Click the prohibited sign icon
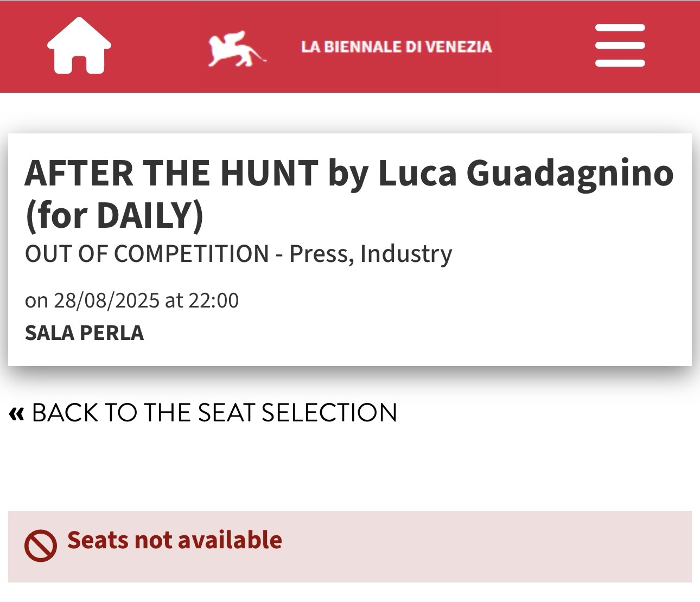 click(x=40, y=545)
